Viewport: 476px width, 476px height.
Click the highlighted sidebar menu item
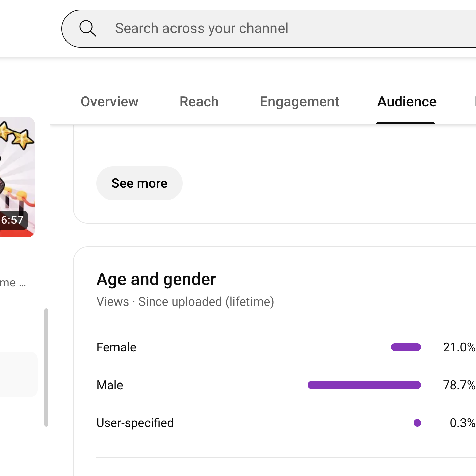click(x=19, y=374)
